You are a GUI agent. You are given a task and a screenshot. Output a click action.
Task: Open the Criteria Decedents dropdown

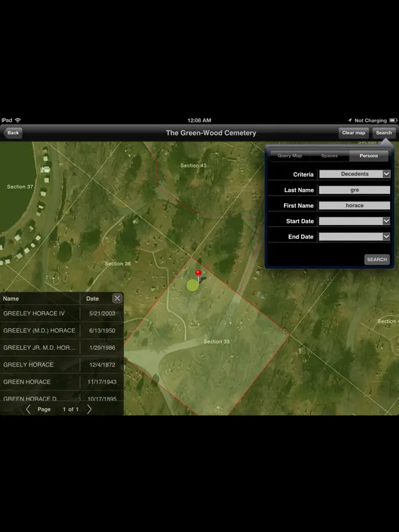[355, 174]
